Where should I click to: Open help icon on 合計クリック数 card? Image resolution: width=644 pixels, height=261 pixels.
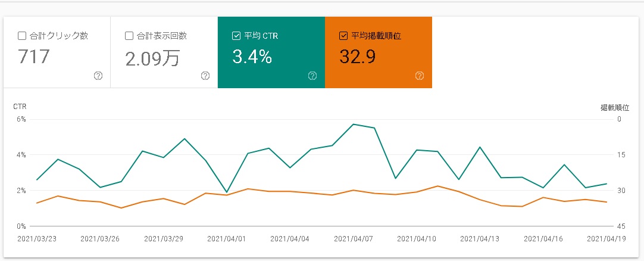(x=98, y=76)
